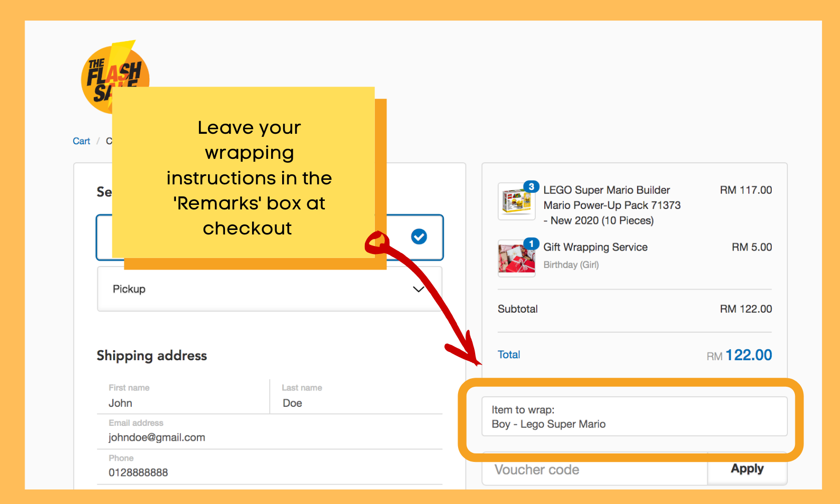This screenshot has height=504, width=840.
Task: Click the First name field with John
Action: tap(183, 396)
